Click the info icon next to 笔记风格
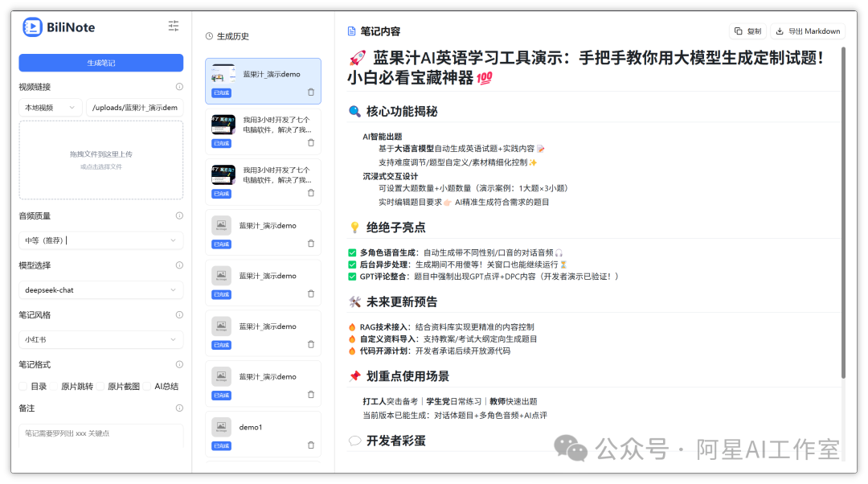The image size is (868, 484). coord(179,314)
